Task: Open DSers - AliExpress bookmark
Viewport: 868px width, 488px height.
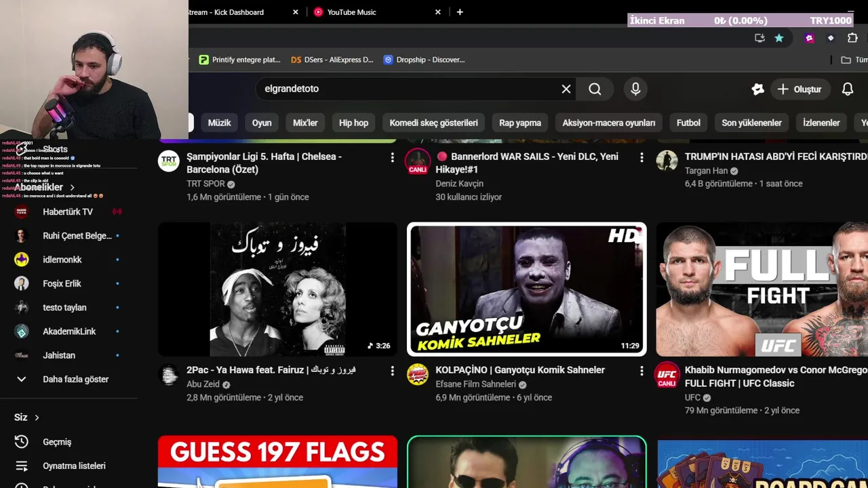Action: pyautogui.click(x=332, y=60)
